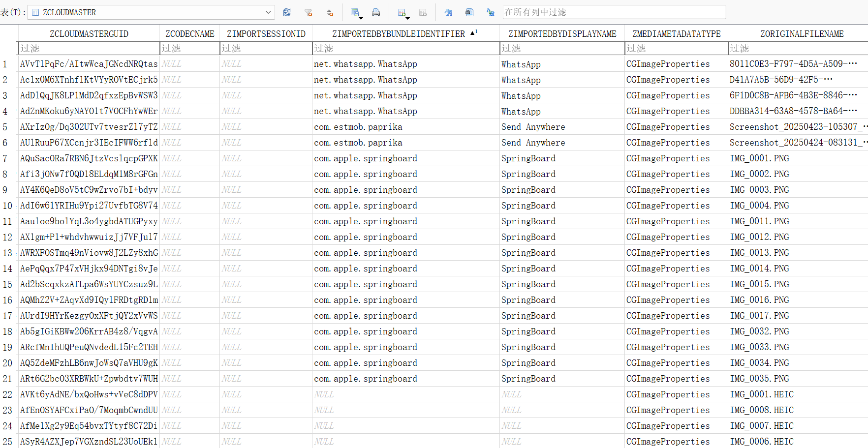The width and height of the screenshot is (868, 448).
Task: Select row number 12 header
Action: click(x=8, y=237)
